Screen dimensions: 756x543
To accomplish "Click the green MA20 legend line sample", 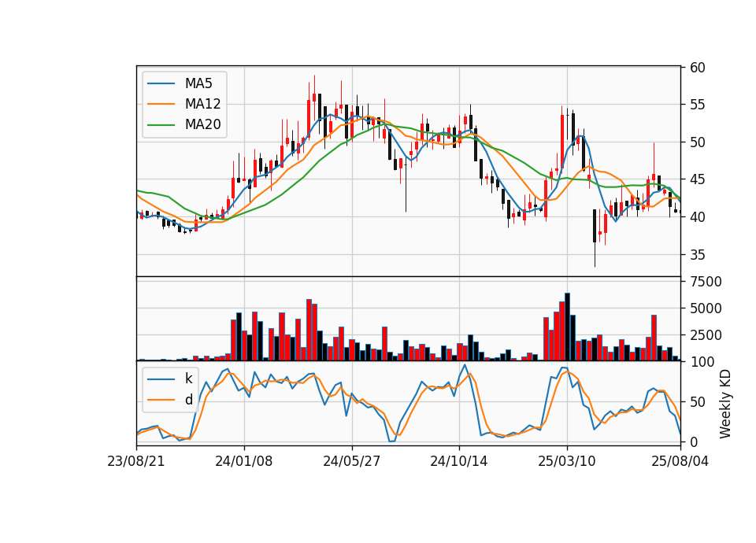I will (161, 125).
